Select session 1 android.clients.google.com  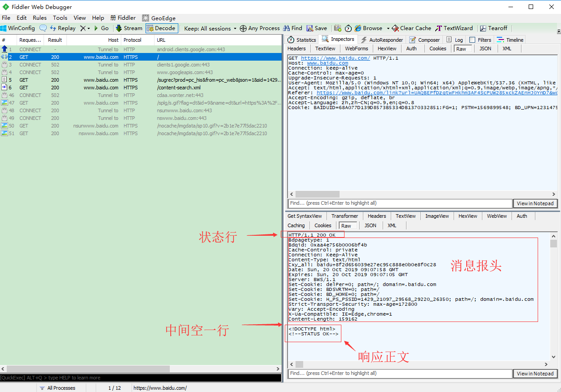tap(141, 49)
